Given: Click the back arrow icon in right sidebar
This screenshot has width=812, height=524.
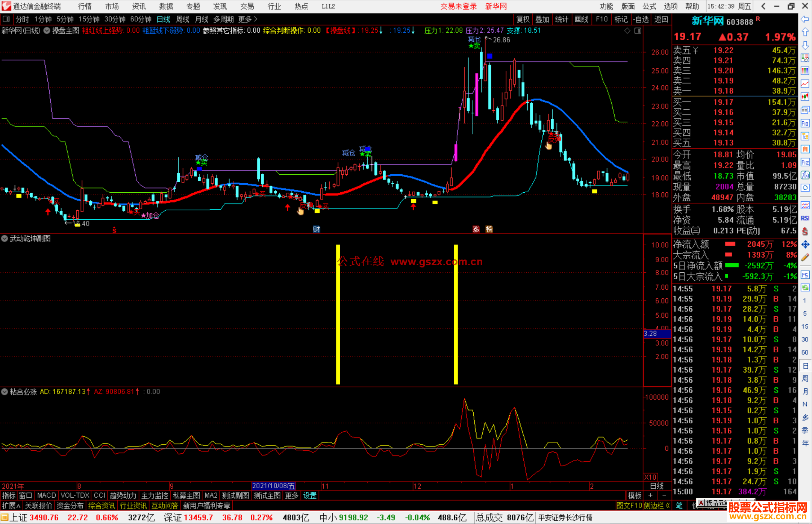Looking at the screenshot, I should tap(805, 19).
